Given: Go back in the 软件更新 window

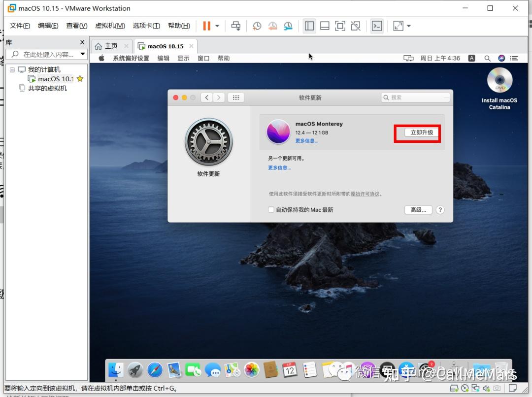Looking at the screenshot, I should (x=206, y=98).
